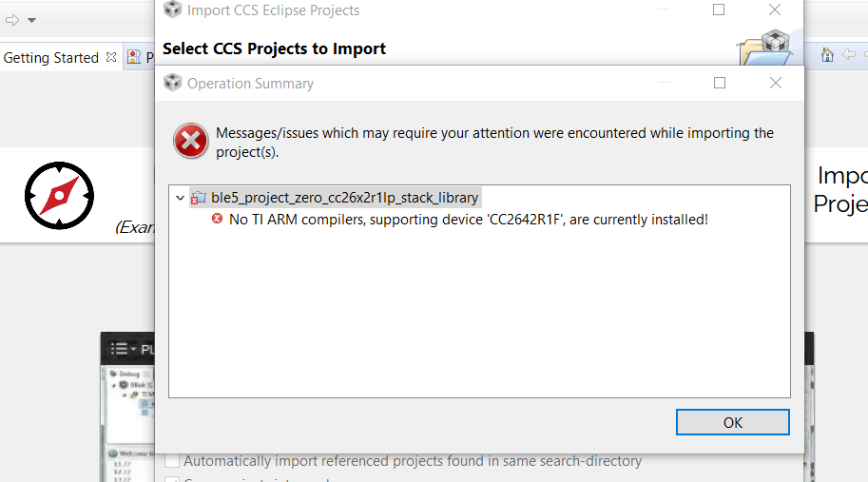Viewport: 868px width, 482px height.
Task: Select the 'No TI ARM compilers' error message
Action: [x=469, y=220]
